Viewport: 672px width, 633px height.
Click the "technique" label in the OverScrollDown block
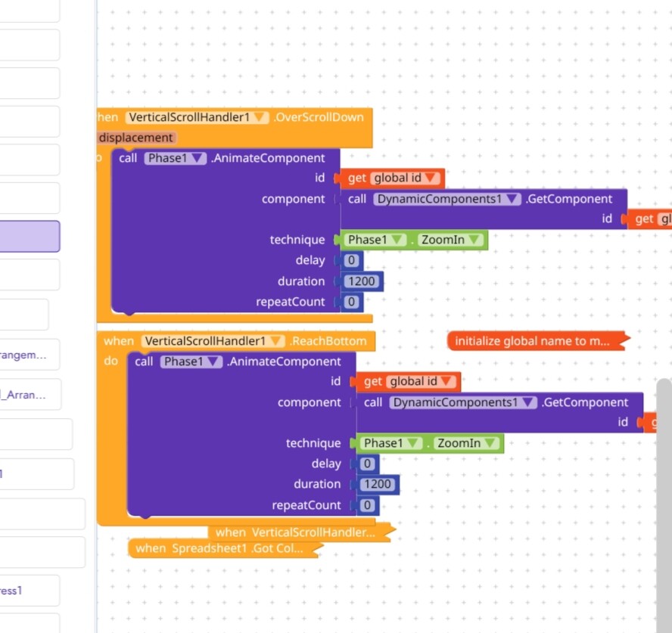click(297, 240)
